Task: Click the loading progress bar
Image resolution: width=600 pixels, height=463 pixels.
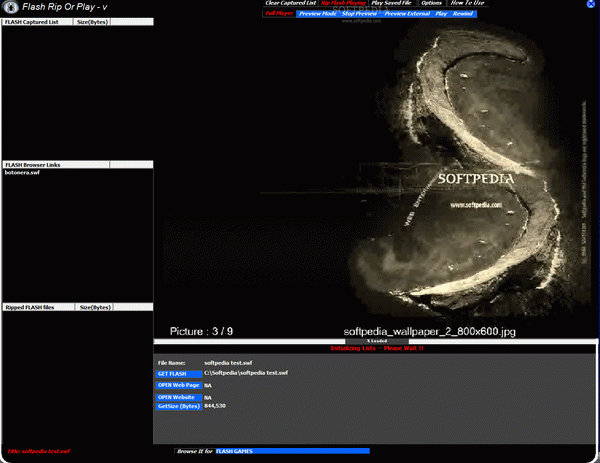Action: click(375, 341)
